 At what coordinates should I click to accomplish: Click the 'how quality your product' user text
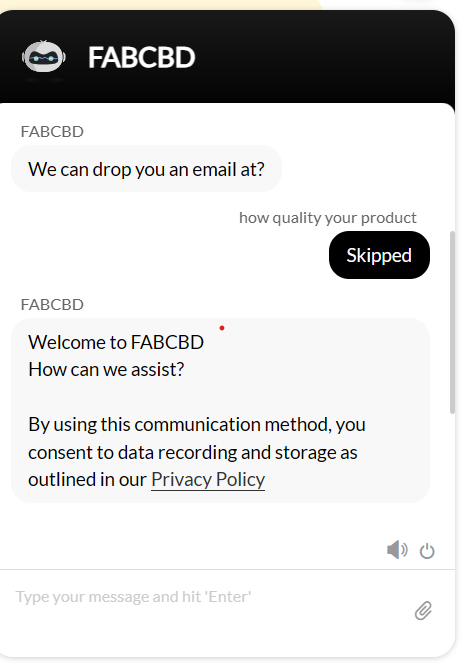327,218
